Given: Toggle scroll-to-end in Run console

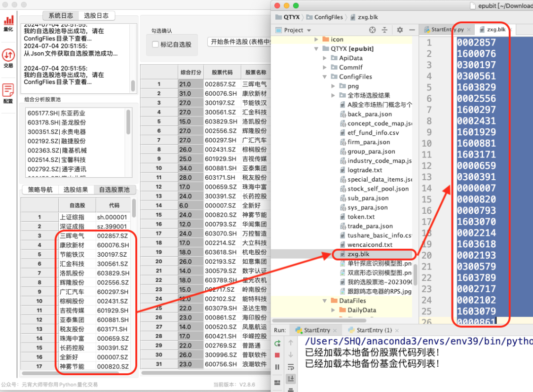Looking at the screenshot, I should (x=291, y=378).
